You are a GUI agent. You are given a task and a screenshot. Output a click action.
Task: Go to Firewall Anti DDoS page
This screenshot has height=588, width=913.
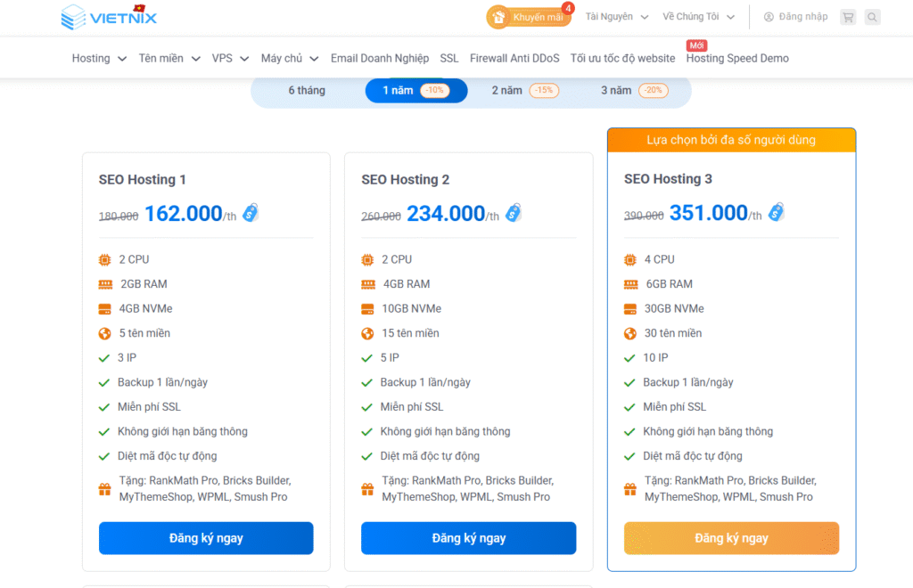(514, 59)
